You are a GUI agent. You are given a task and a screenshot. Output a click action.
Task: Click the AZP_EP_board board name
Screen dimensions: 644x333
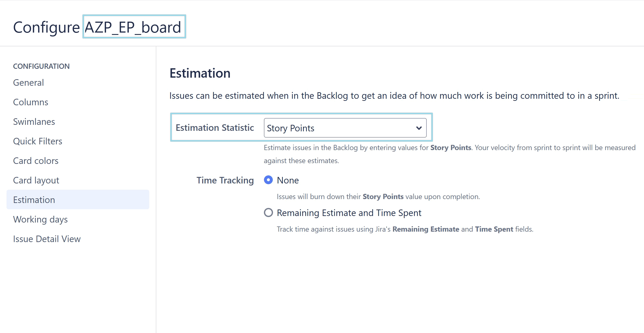coord(133,27)
